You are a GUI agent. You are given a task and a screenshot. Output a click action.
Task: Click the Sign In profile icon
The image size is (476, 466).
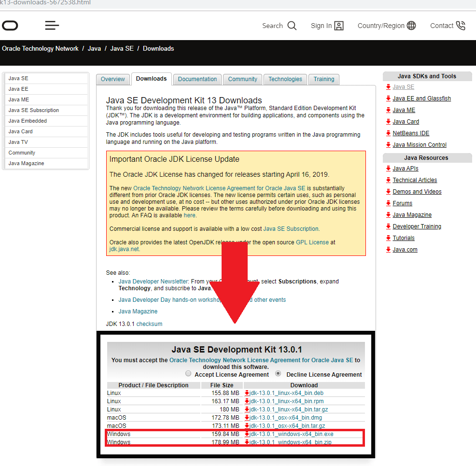[339, 26]
